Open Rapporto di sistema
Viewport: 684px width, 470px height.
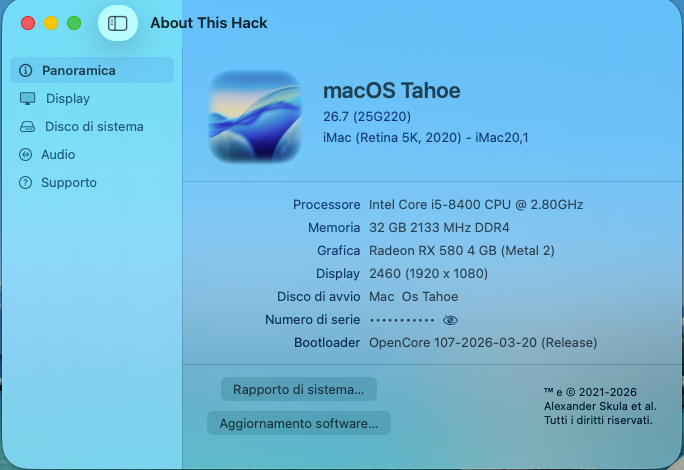pyautogui.click(x=299, y=389)
